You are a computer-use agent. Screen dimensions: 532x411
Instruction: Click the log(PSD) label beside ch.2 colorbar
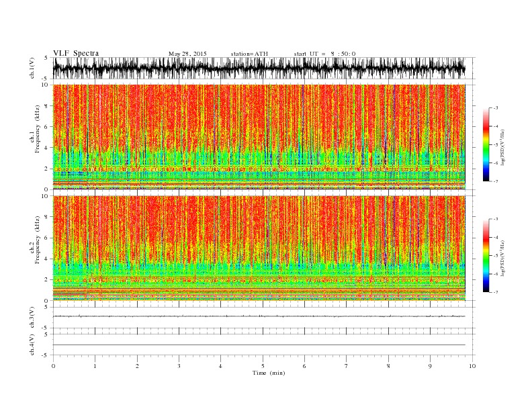(x=503, y=258)
